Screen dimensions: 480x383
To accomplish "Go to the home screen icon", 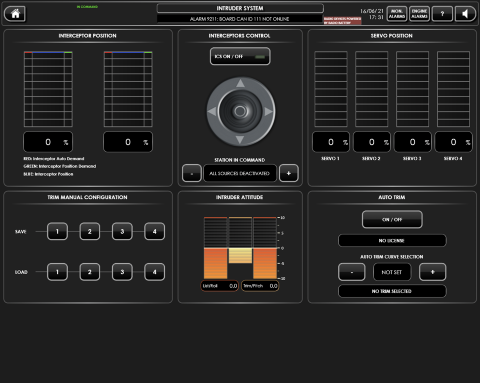I will click(x=15, y=14).
